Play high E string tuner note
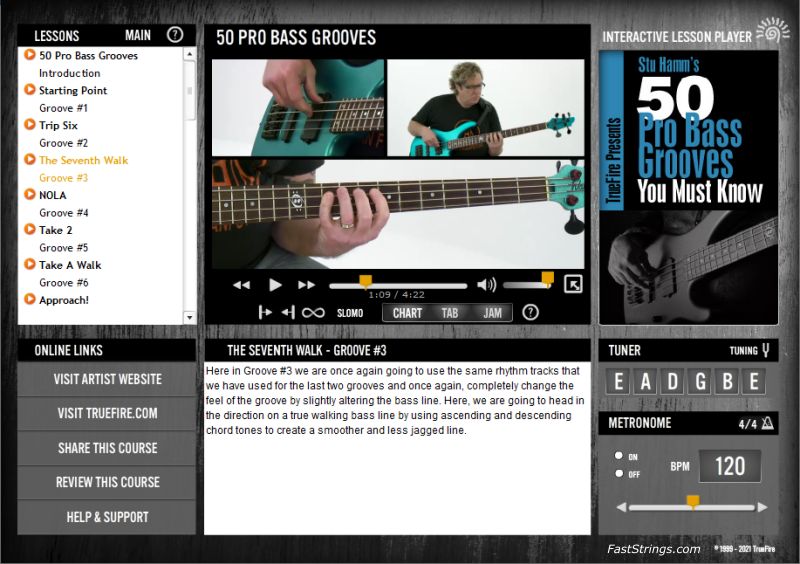800x564 pixels. point(754,381)
